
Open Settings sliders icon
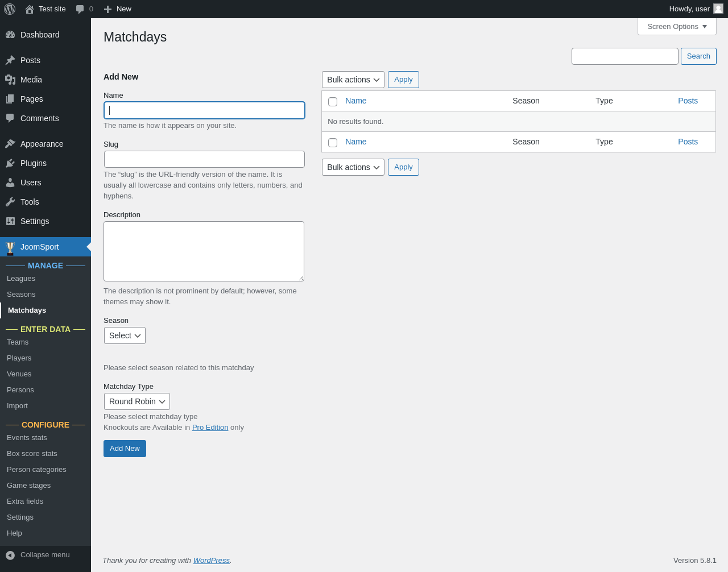tap(10, 221)
